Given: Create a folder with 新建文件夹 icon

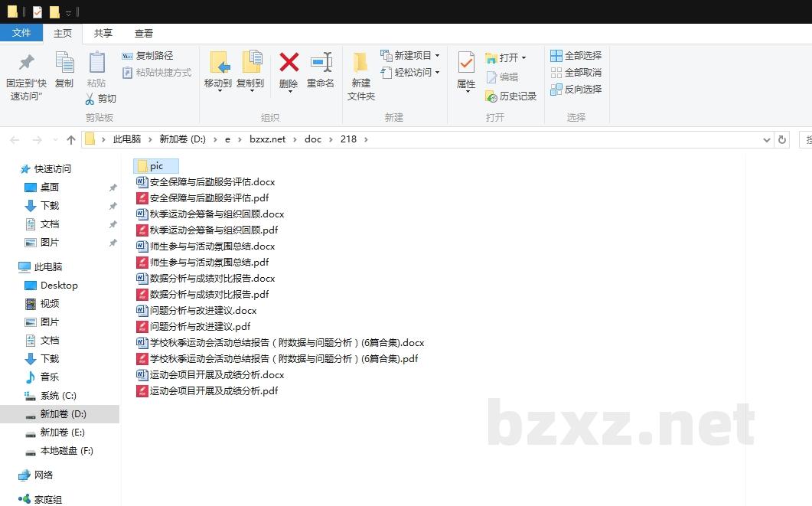Looking at the screenshot, I should (360, 71).
